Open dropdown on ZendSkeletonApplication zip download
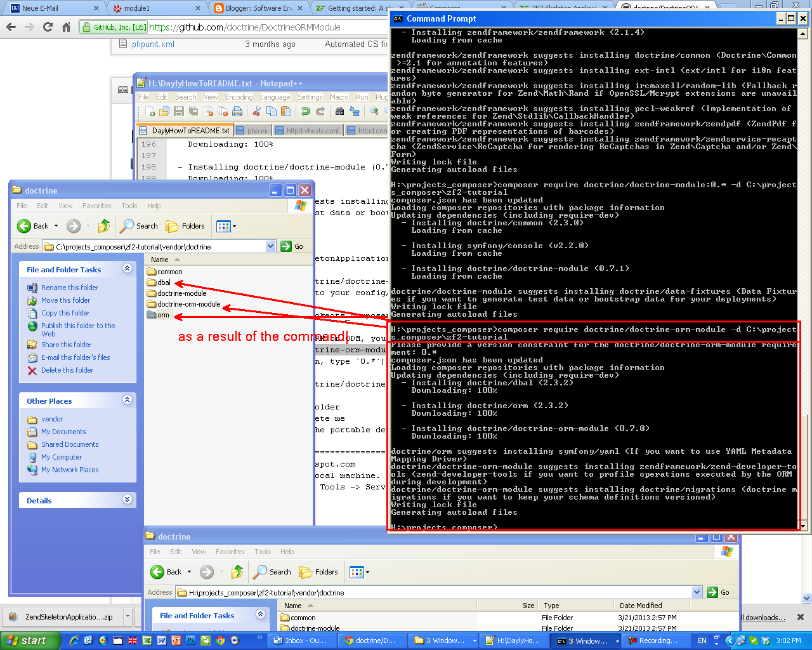The width and height of the screenshot is (812, 650). point(128,616)
